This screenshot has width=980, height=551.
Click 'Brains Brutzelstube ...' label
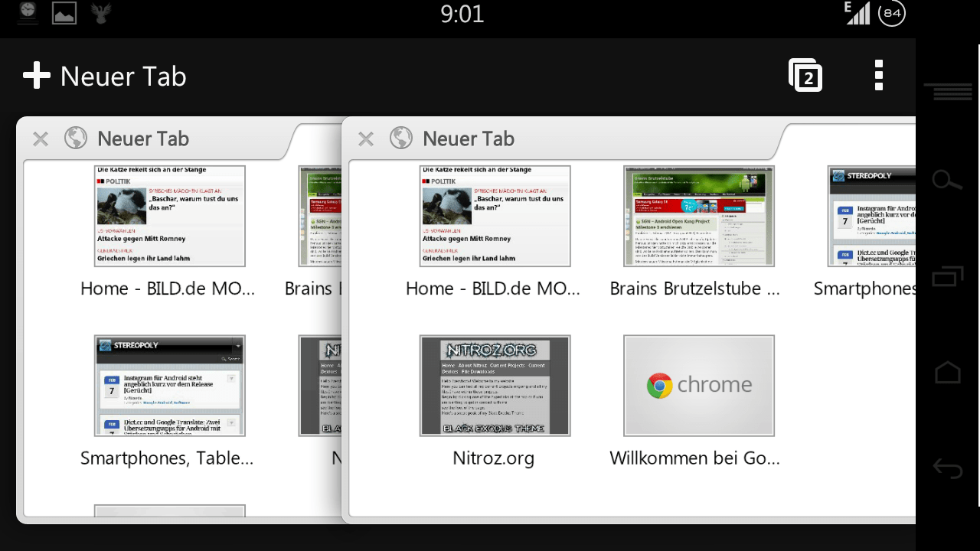click(x=695, y=289)
